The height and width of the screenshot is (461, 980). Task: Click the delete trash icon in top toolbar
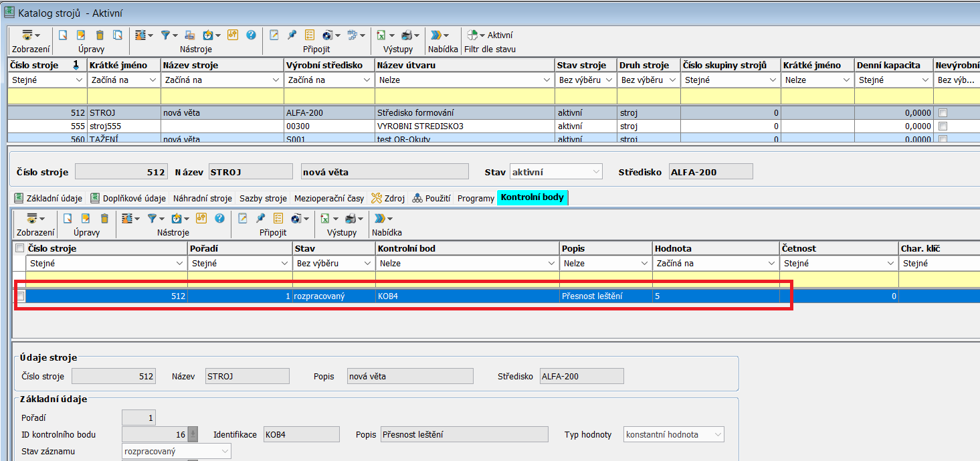coord(100,35)
